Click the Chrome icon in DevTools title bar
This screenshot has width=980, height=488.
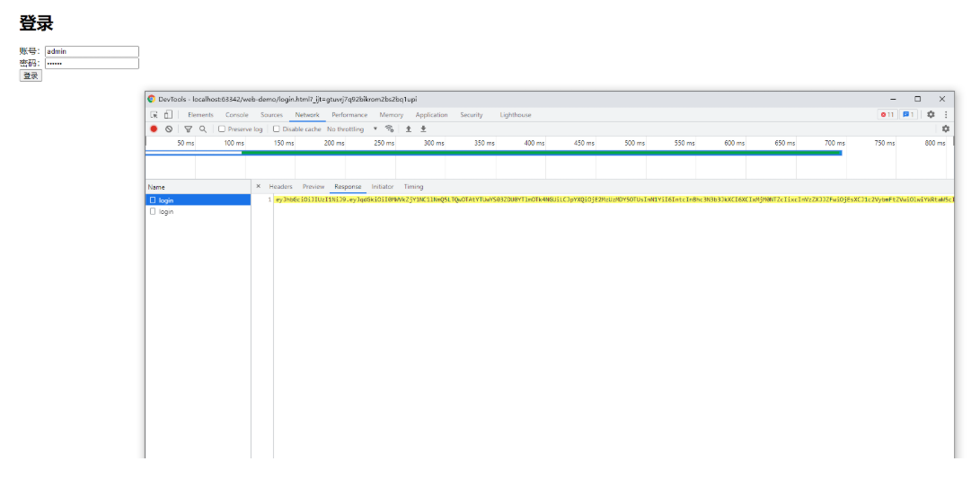coord(151,99)
